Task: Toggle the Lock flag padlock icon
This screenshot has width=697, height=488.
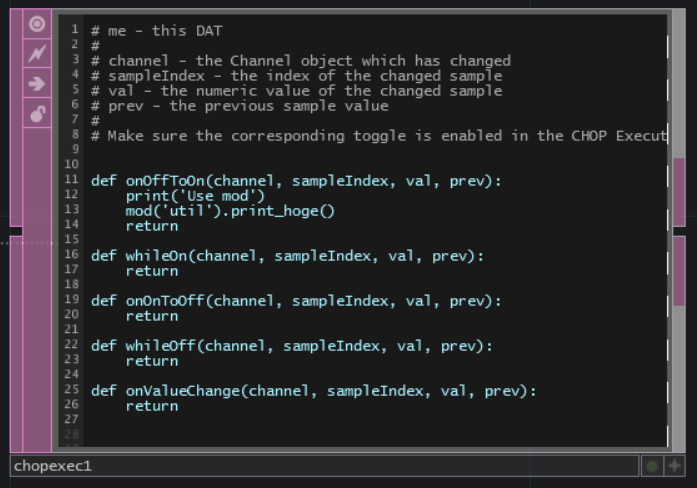Action: [x=37, y=113]
